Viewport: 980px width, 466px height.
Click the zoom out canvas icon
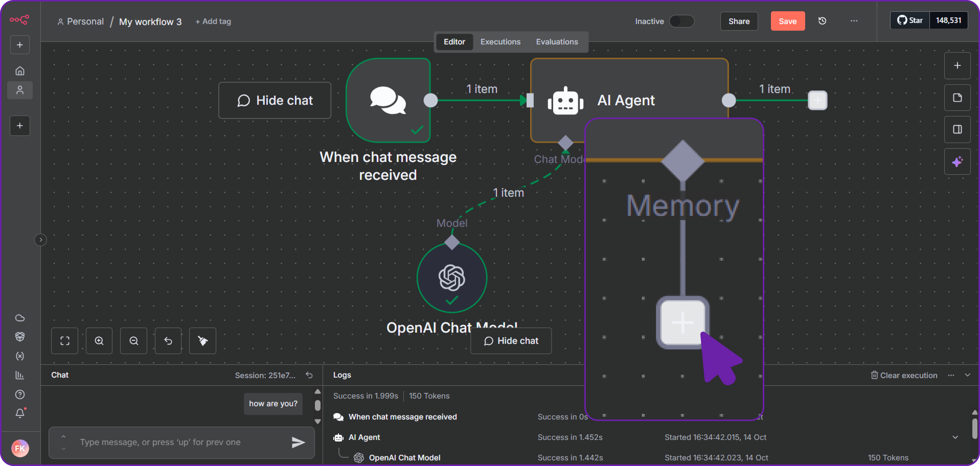(133, 341)
